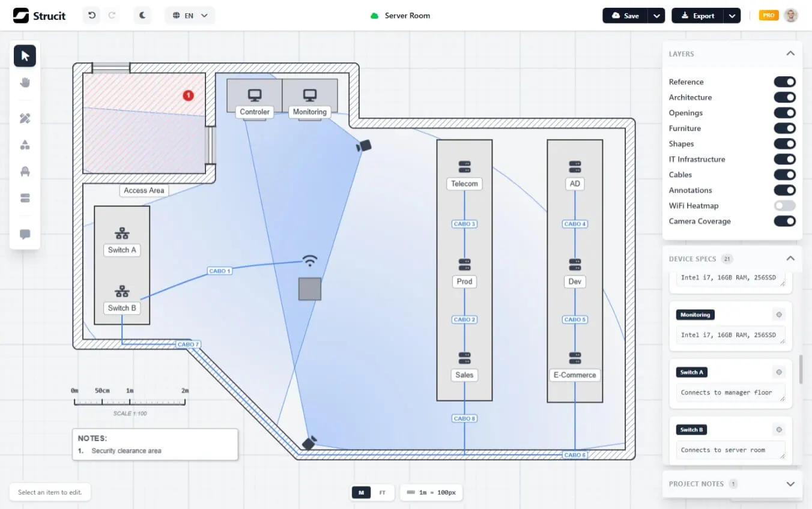Switch units to meters M

361,493
